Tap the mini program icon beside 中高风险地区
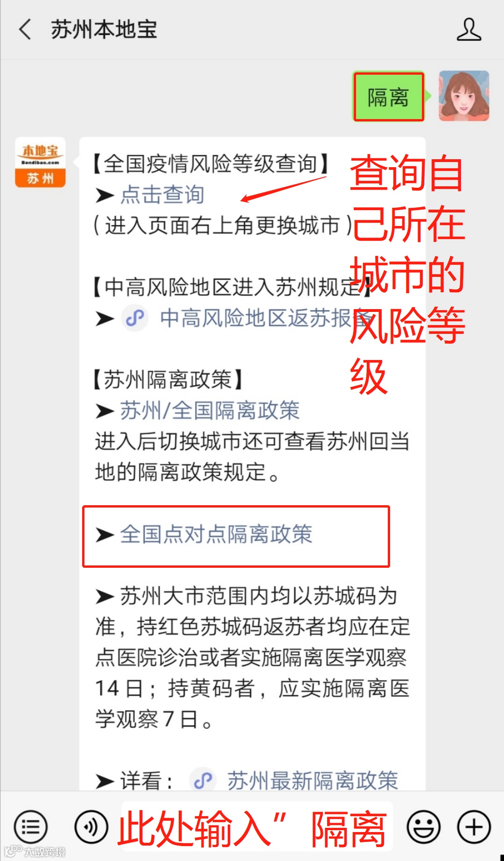Screen dimensions: 504x861 (135, 318)
